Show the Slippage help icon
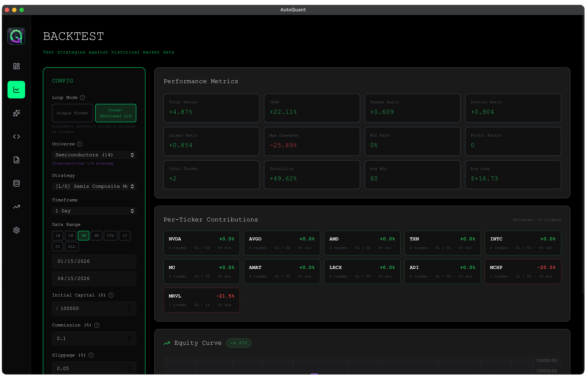Image resolution: width=588 pixels, height=378 pixels. coord(91,355)
